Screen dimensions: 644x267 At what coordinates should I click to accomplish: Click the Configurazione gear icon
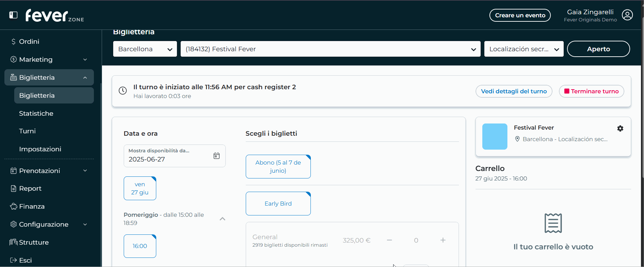pos(14,224)
